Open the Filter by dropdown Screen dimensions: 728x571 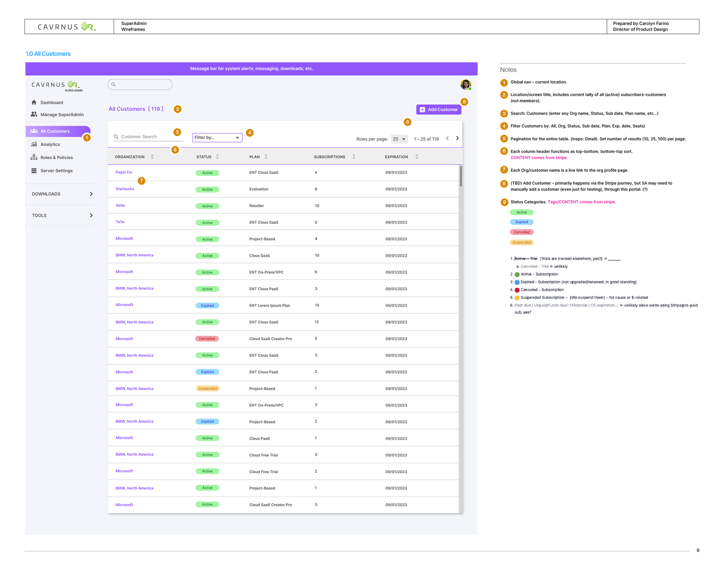click(217, 137)
